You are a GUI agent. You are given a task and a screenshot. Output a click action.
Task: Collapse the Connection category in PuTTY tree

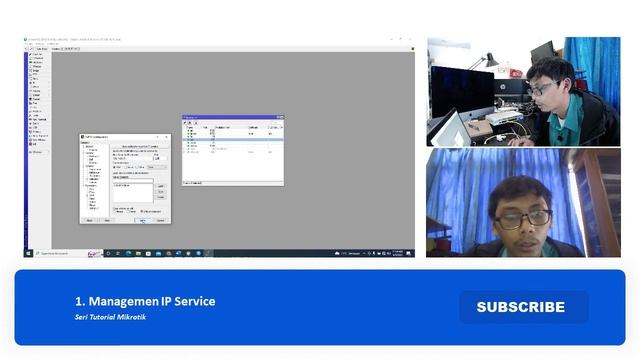coord(83,186)
